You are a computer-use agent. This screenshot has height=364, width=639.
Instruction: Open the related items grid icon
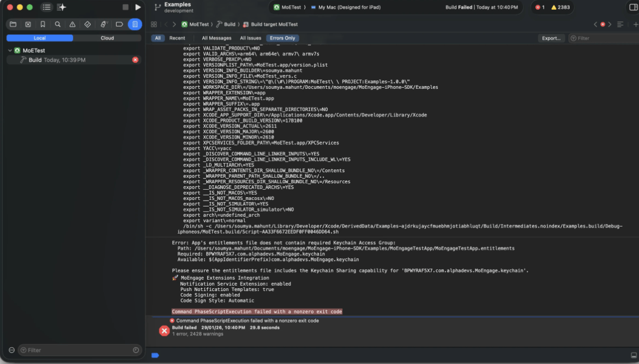[x=154, y=25]
